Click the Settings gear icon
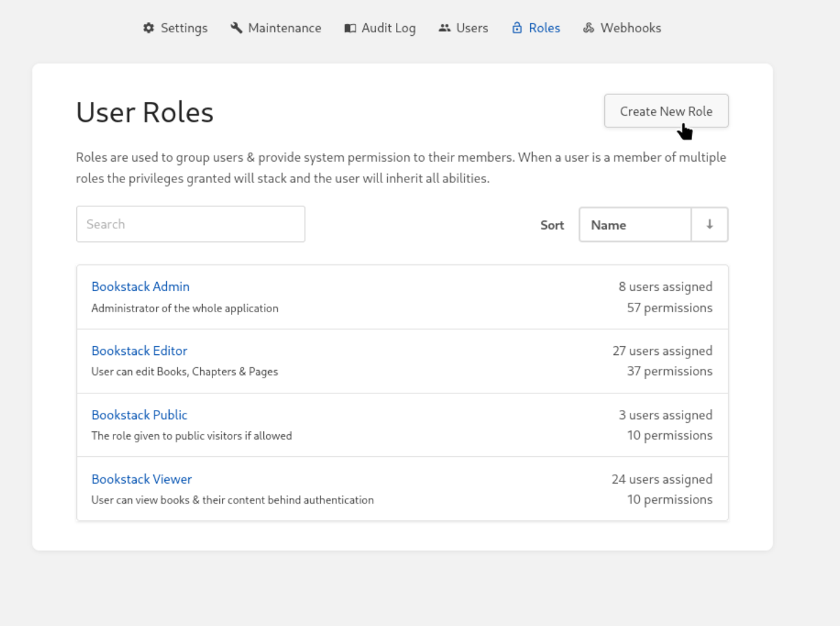This screenshot has height=626, width=840. pyautogui.click(x=148, y=28)
